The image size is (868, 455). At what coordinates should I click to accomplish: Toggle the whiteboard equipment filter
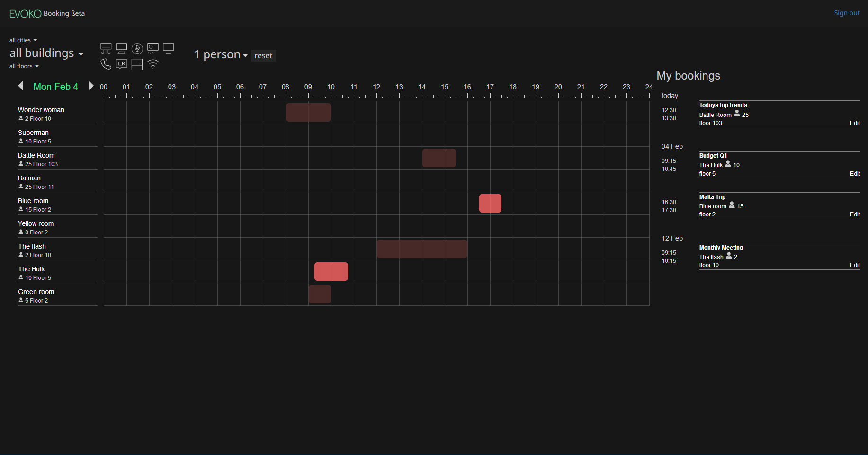(137, 64)
